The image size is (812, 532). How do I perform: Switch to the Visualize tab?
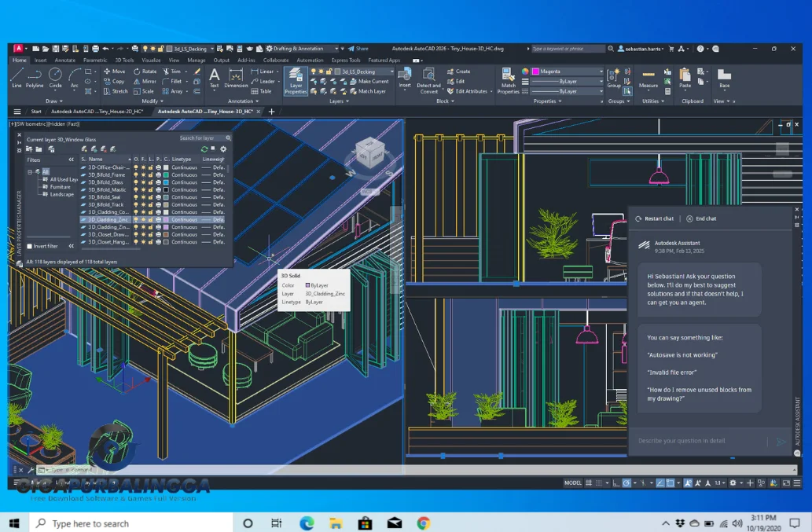151,60
